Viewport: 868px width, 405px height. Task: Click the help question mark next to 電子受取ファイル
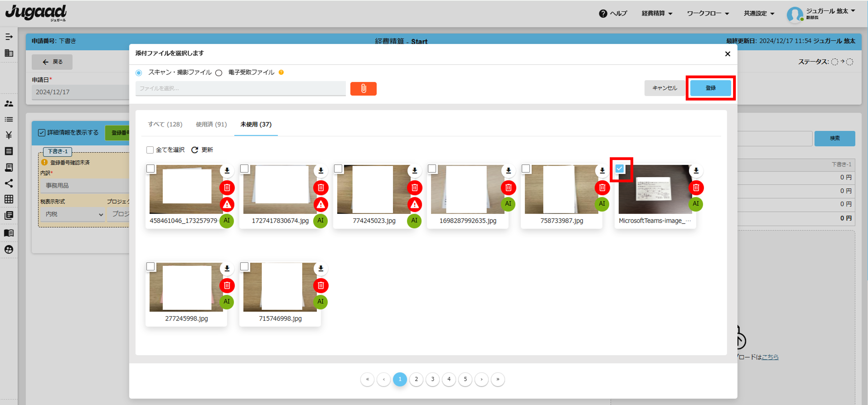[281, 72]
